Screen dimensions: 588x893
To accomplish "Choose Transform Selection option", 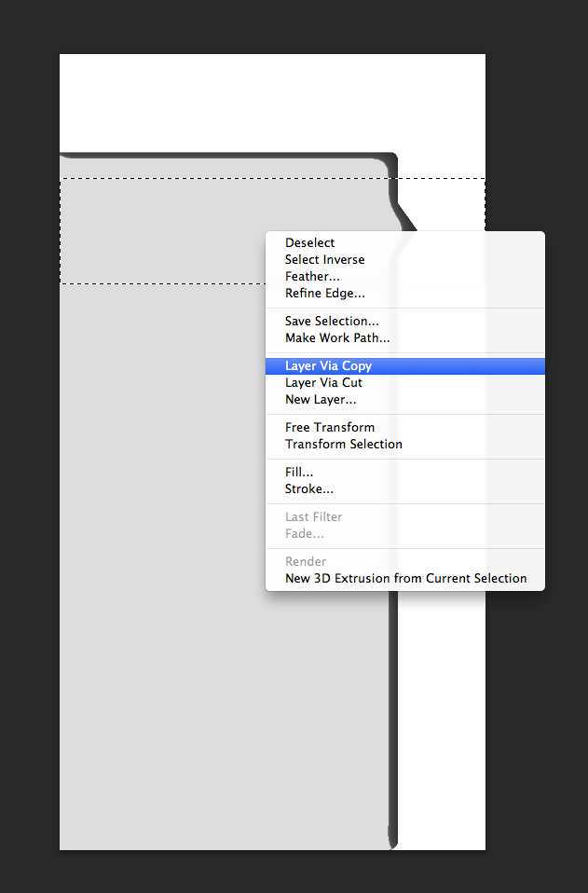I will (405, 445).
